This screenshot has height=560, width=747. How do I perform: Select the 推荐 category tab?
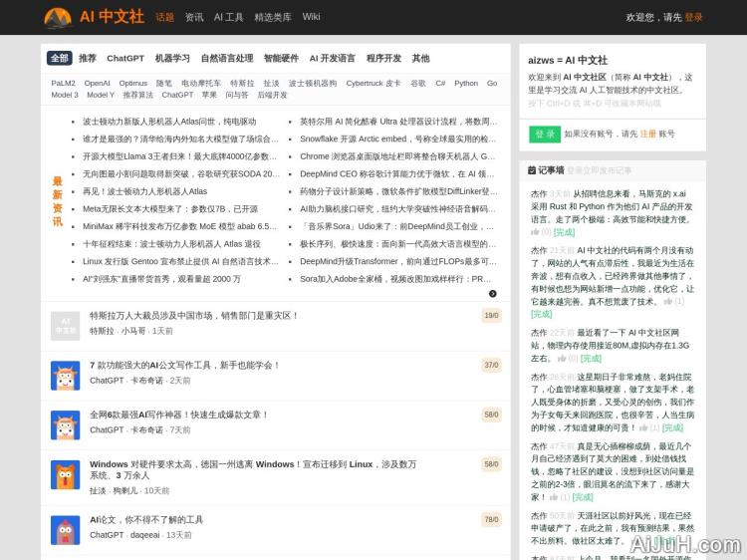click(88, 58)
